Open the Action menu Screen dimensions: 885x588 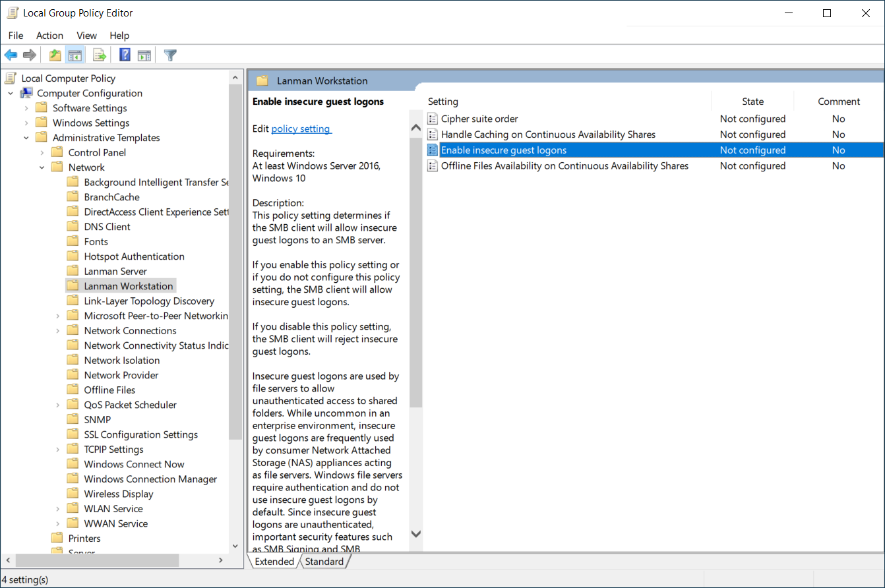[49, 36]
